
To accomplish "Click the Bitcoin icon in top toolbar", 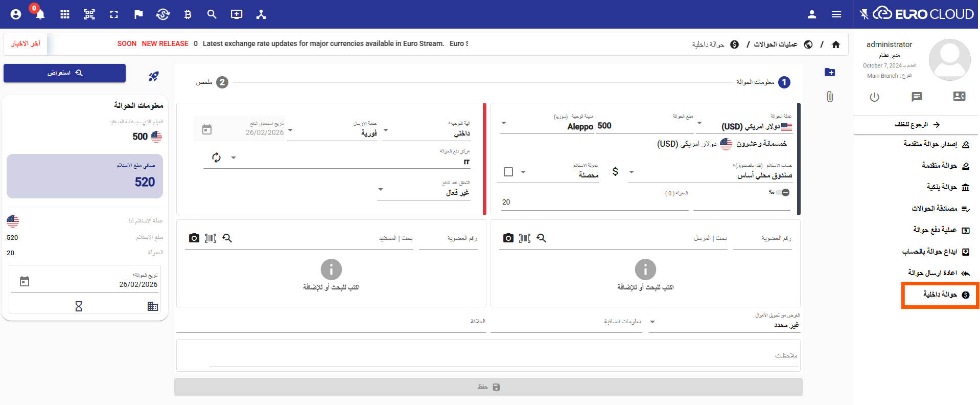I will 188,14.
